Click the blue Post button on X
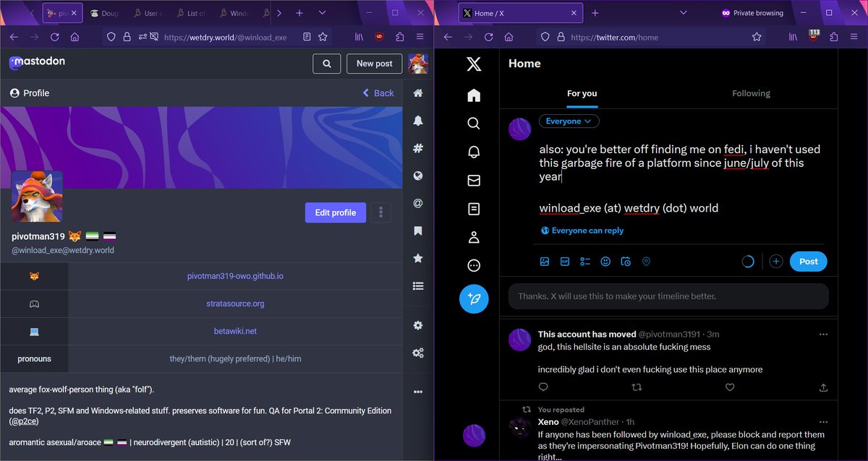 click(x=809, y=262)
